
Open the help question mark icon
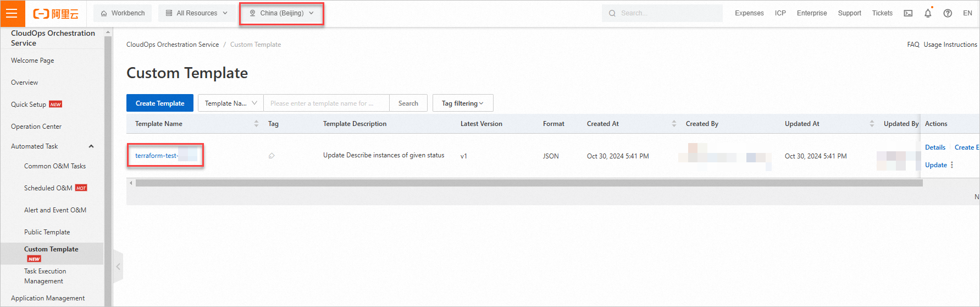click(948, 13)
